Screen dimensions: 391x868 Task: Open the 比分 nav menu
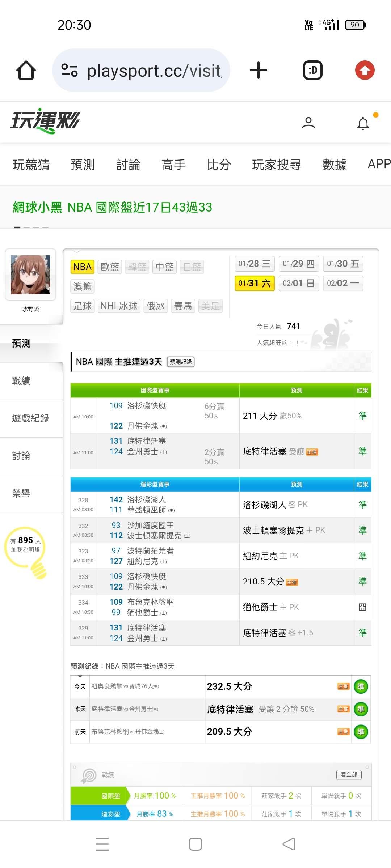(x=219, y=165)
